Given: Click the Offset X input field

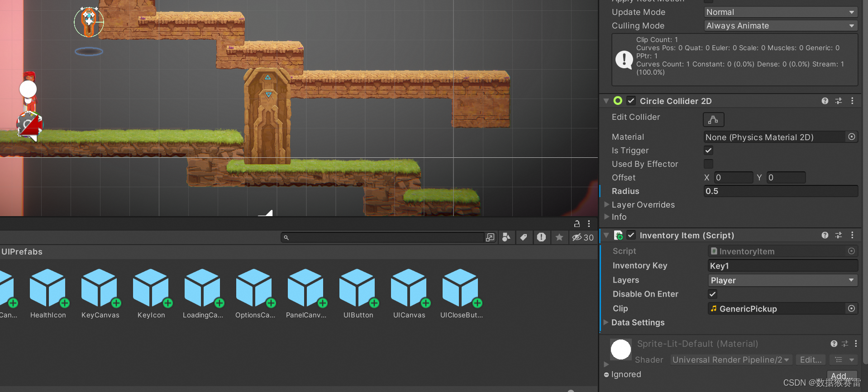Looking at the screenshot, I should 734,177.
